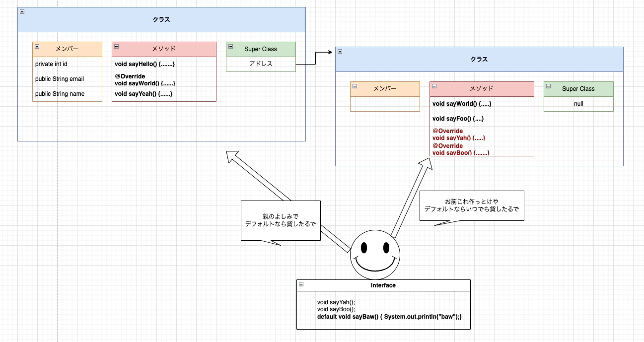Collapse the メソッド box with sayWorld and sayFoo
This screenshot has width=644, height=342.
click(x=433, y=85)
